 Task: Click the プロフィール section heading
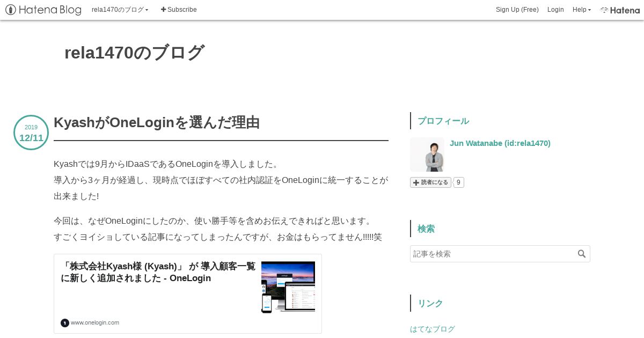click(443, 121)
